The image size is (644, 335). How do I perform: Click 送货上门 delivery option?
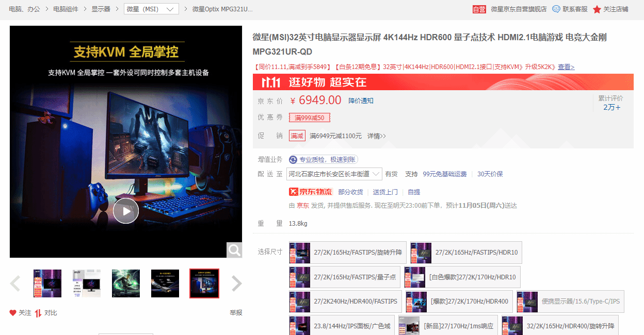[385, 192]
